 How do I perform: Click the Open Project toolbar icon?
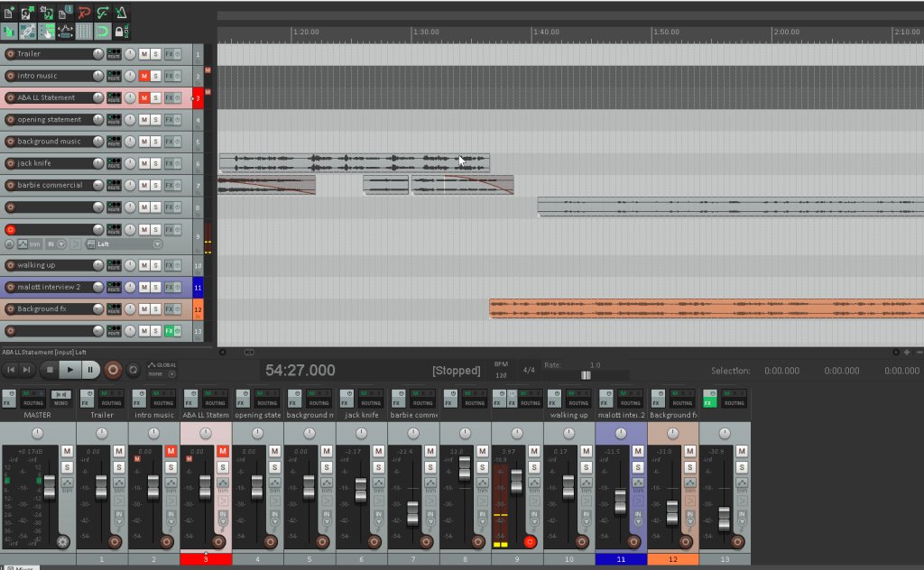27,13
